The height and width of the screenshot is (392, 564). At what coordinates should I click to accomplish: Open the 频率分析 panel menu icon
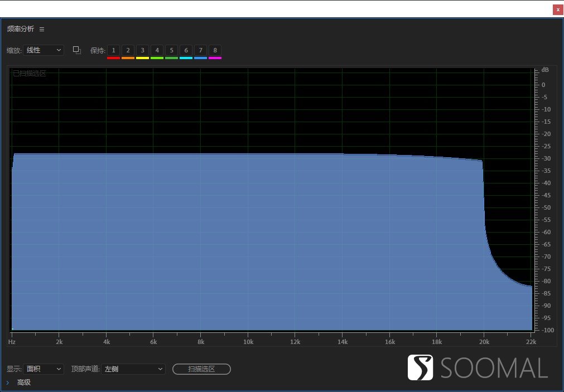pyautogui.click(x=42, y=29)
